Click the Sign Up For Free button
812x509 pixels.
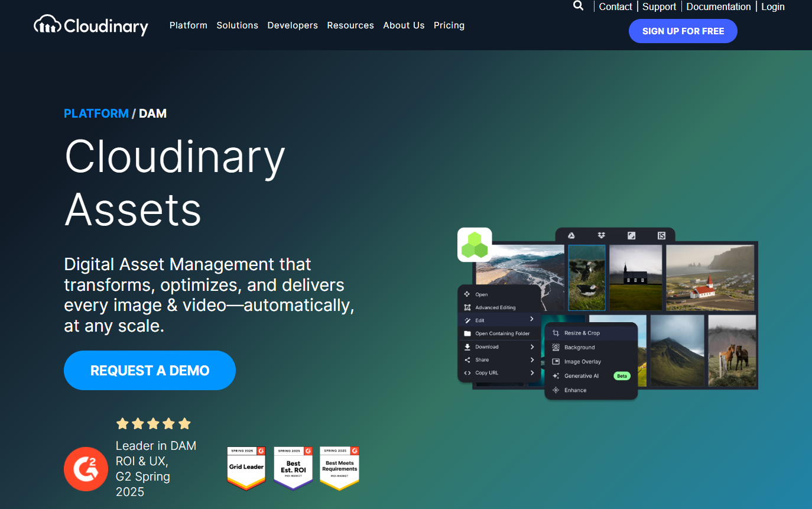pos(683,31)
